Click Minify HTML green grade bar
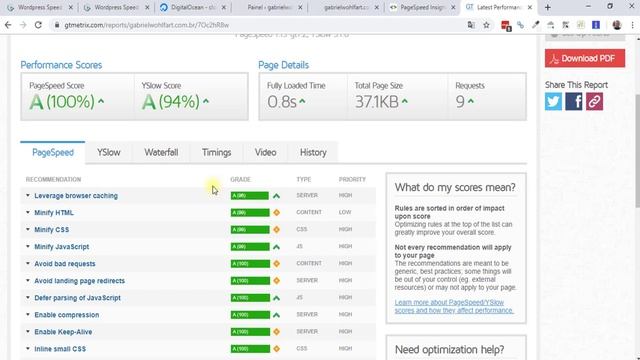640x360 pixels. click(x=250, y=213)
